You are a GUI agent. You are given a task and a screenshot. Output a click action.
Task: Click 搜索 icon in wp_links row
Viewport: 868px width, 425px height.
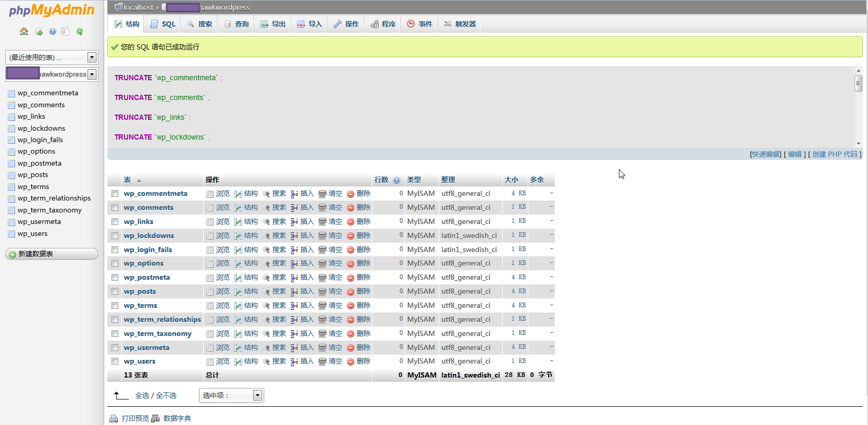266,222
